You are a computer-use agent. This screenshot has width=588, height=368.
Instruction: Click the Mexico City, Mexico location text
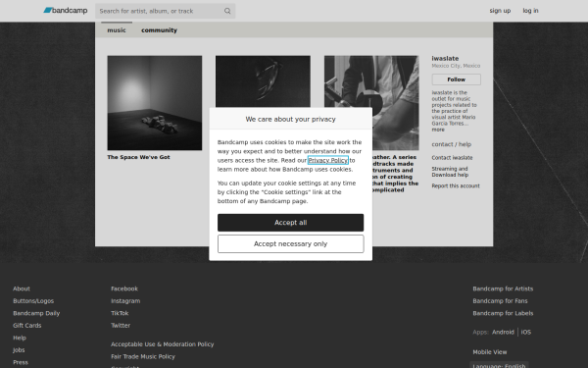pos(456,66)
